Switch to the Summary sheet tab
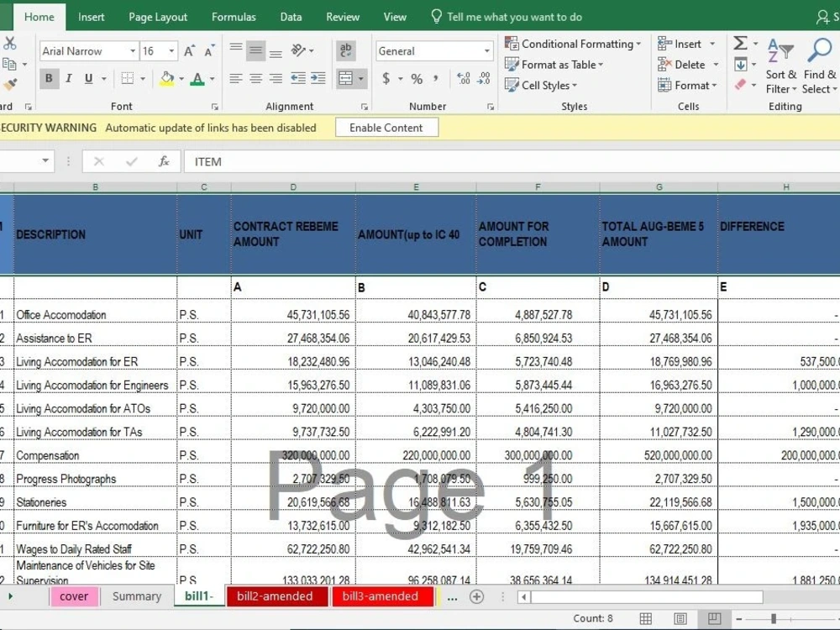The width and height of the screenshot is (840, 630). click(137, 596)
